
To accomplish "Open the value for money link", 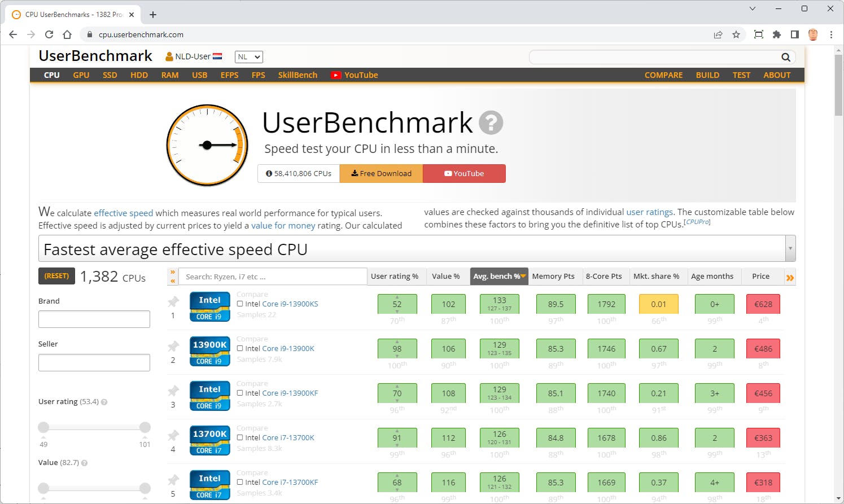I will [283, 226].
